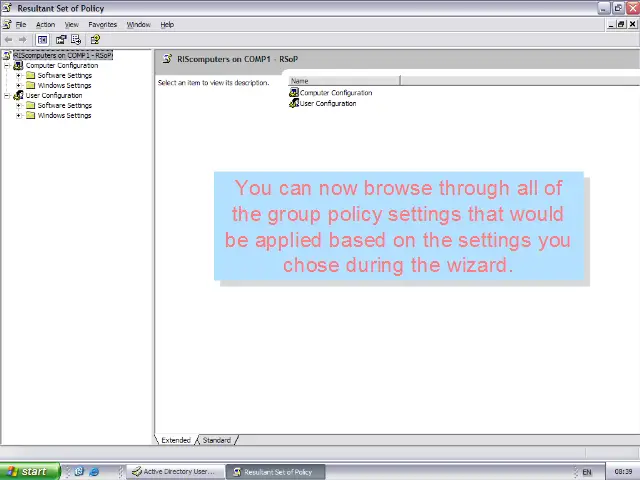
Task: Open Properties via the toolbar icon
Action: (61, 40)
